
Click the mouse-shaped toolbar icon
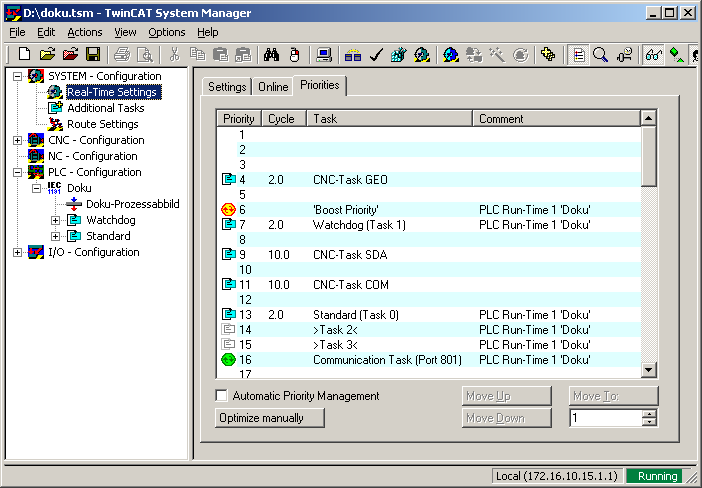[294, 55]
